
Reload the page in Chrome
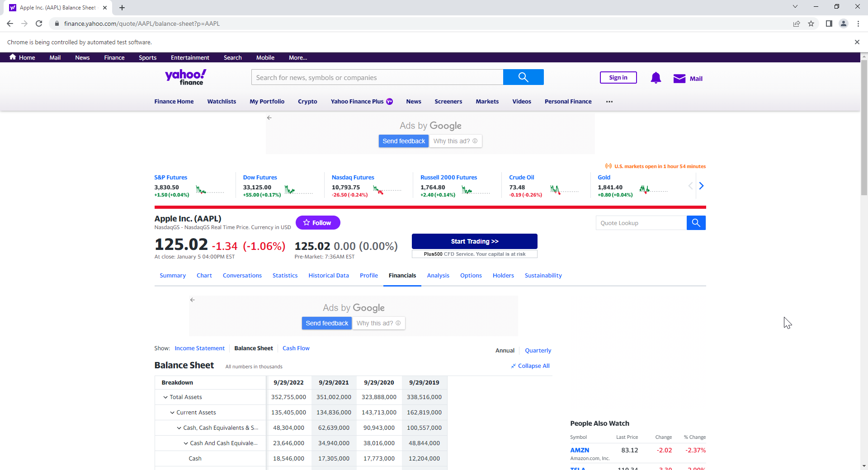[39, 23]
